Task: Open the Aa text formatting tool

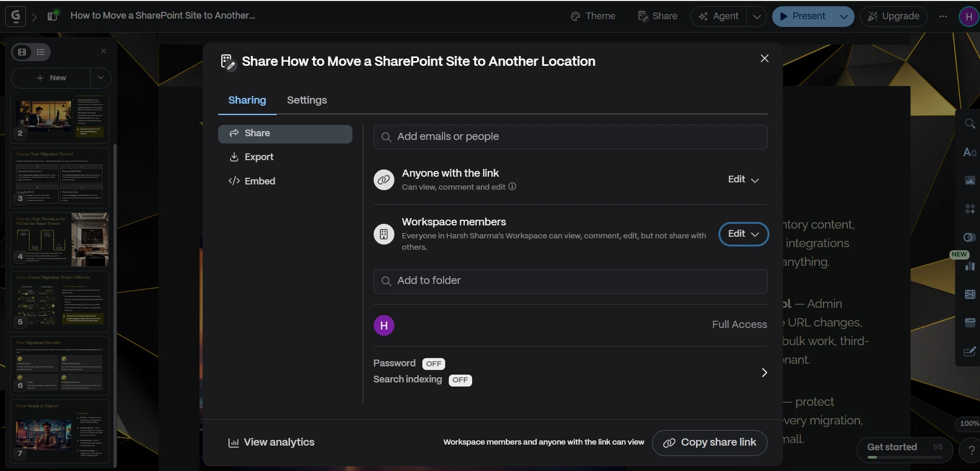Action: (x=970, y=152)
